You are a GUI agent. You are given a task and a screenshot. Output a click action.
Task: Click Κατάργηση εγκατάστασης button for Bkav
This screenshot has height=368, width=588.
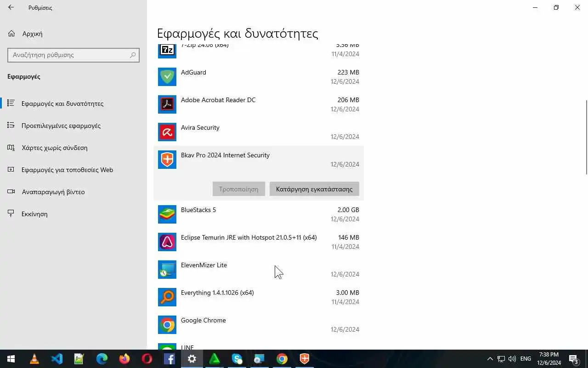[x=314, y=189]
